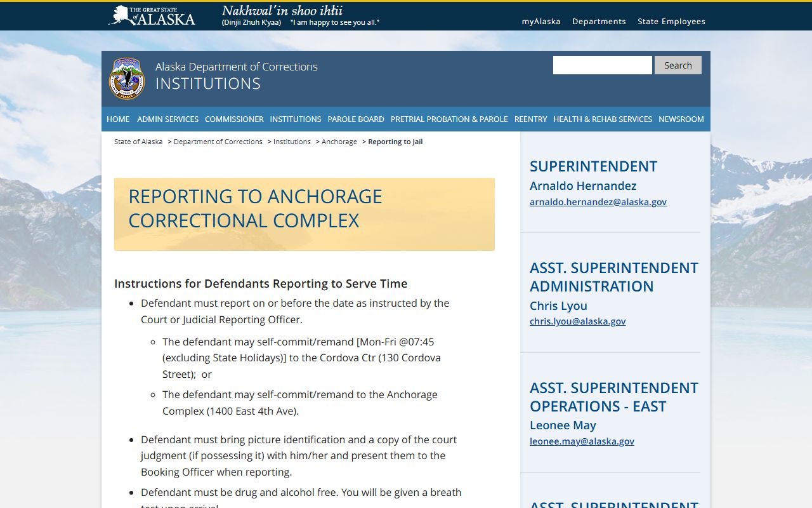
Task: Open the Departments link in top bar
Action: tap(599, 22)
